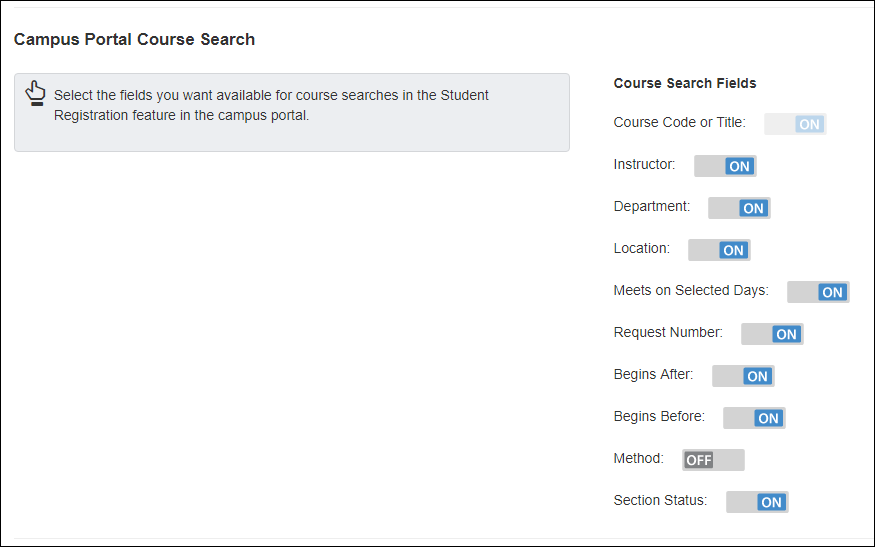Click the Course Search Fields heading
The image size is (875, 547).
tap(685, 83)
